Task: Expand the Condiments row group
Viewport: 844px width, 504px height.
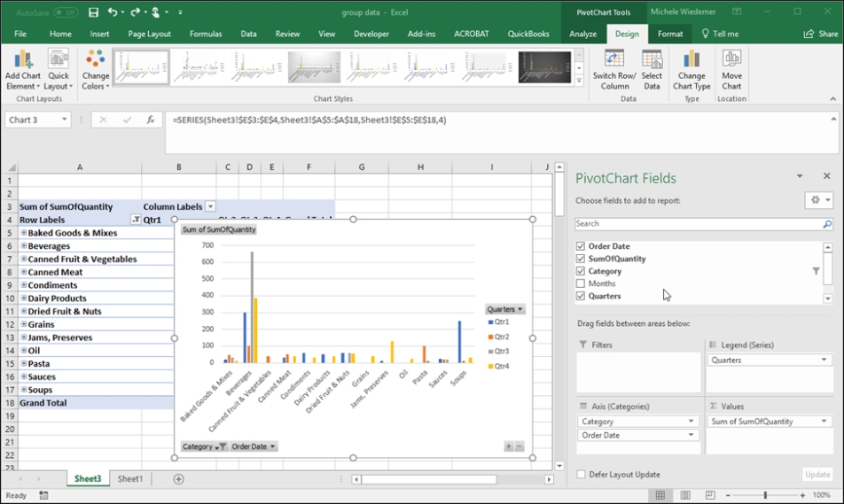Action: point(24,285)
